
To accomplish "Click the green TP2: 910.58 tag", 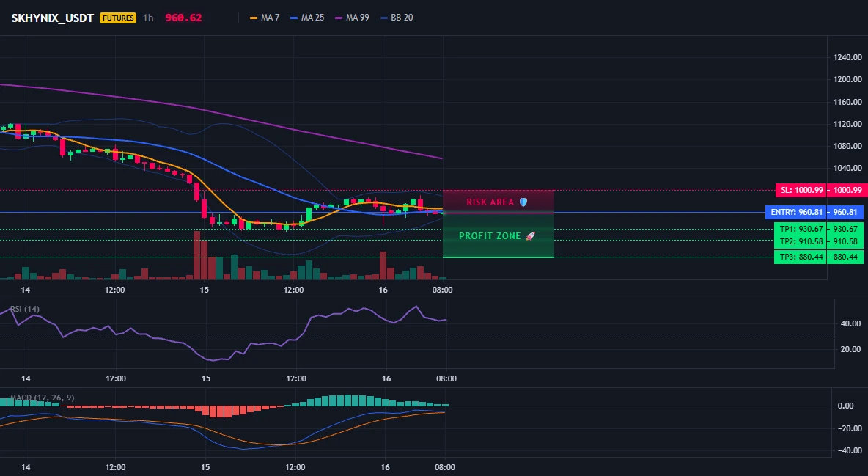I will pos(819,241).
